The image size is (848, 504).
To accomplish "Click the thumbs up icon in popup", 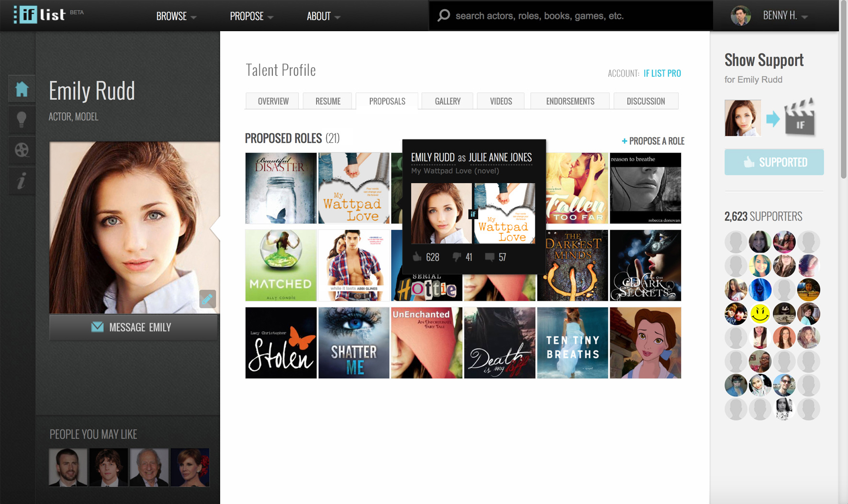I will (417, 257).
